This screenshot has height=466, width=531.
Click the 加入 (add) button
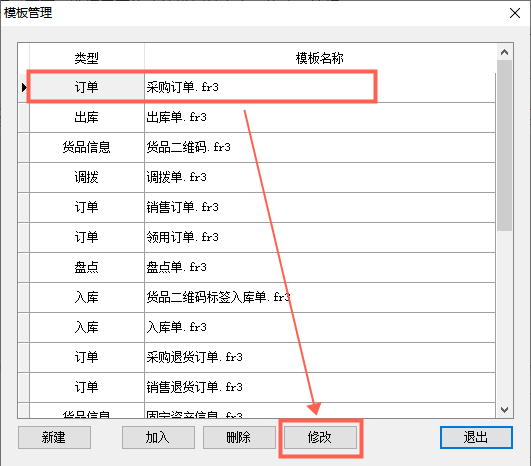click(158, 437)
